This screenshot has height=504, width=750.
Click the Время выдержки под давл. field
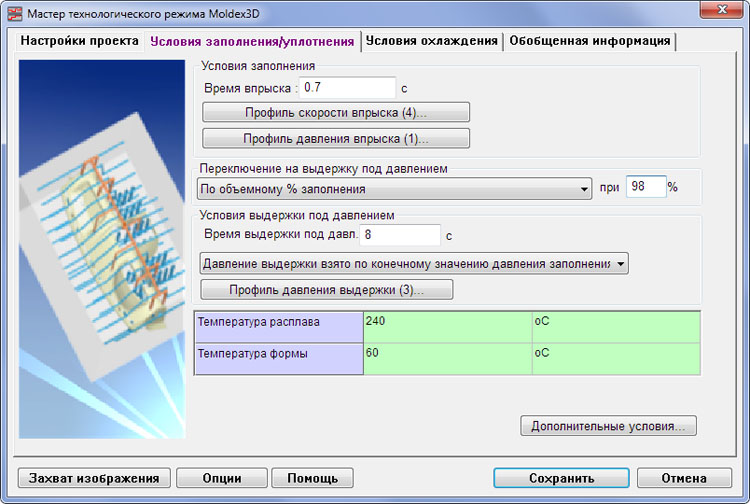[x=400, y=235]
